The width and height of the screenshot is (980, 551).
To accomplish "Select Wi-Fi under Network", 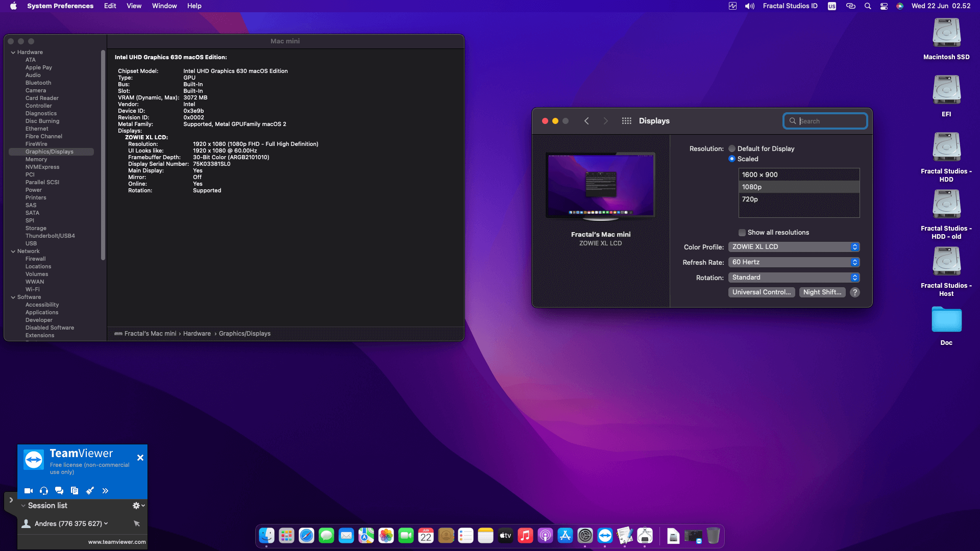I will click(x=32, y=289).
